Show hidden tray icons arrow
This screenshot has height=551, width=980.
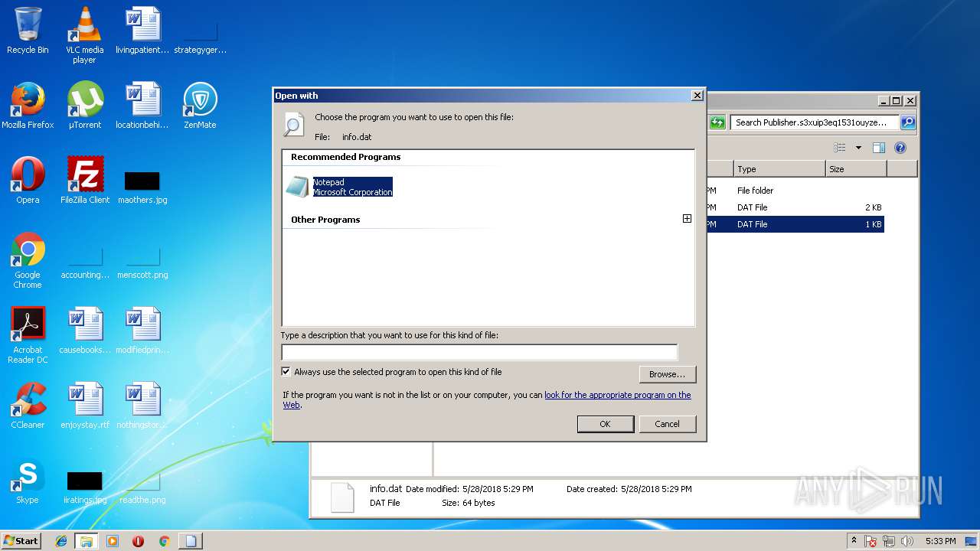tap(854, 540)
